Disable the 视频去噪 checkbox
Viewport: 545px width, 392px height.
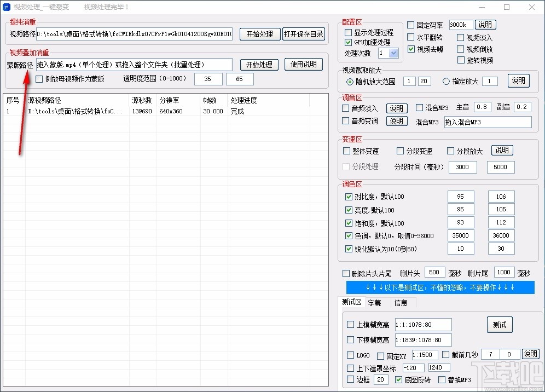tap(411, 49)
